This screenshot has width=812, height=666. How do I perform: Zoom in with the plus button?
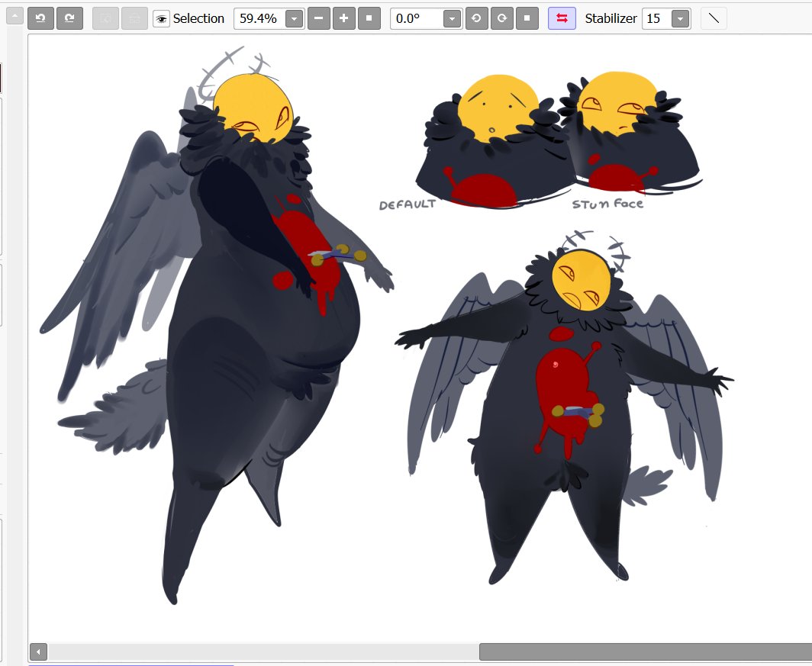click(344, 18)
